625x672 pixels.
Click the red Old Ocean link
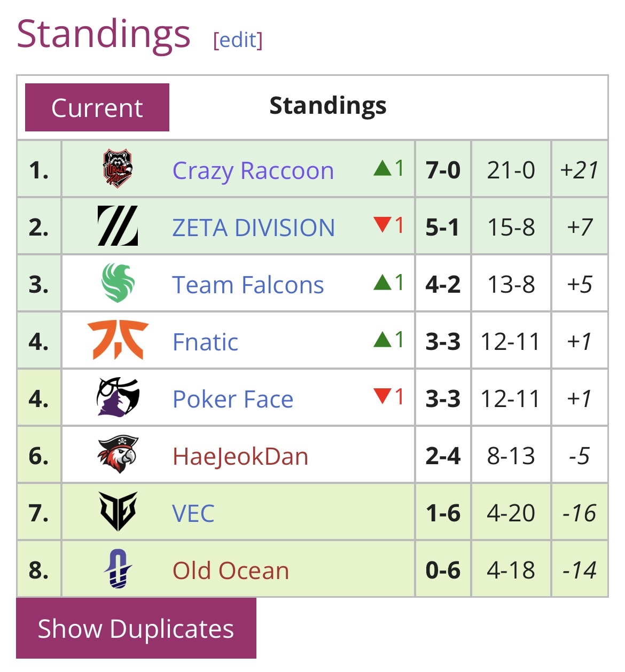click(x=231, y=571)
